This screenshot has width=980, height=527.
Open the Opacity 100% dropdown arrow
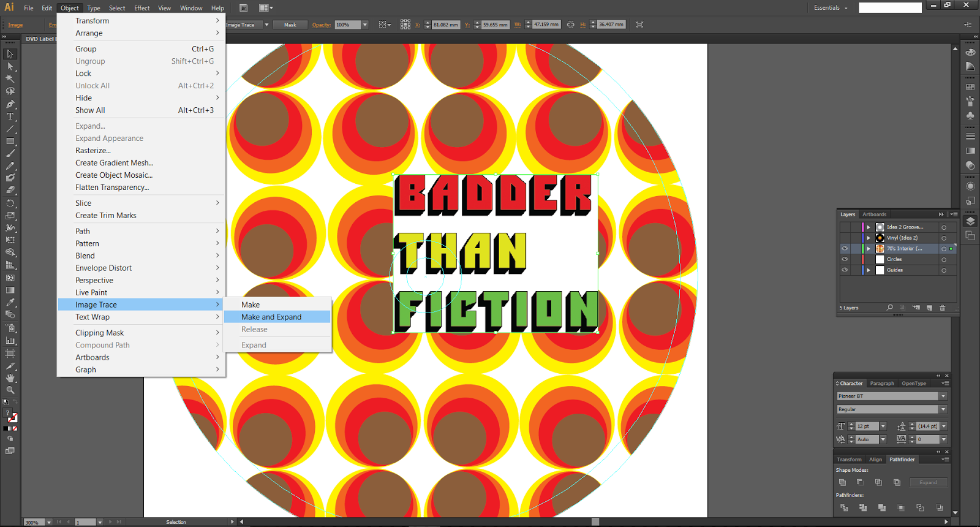coord(365,25)
